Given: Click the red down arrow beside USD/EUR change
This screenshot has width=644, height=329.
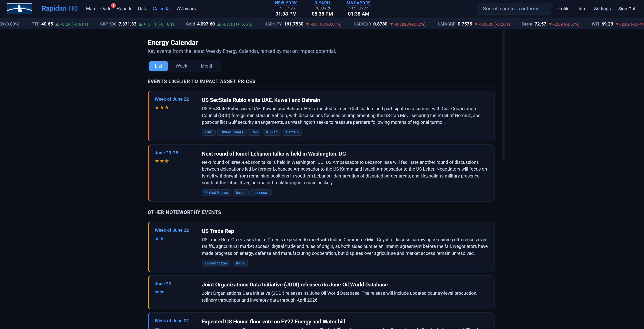Looking at the screenshot, I should [392, 24].
